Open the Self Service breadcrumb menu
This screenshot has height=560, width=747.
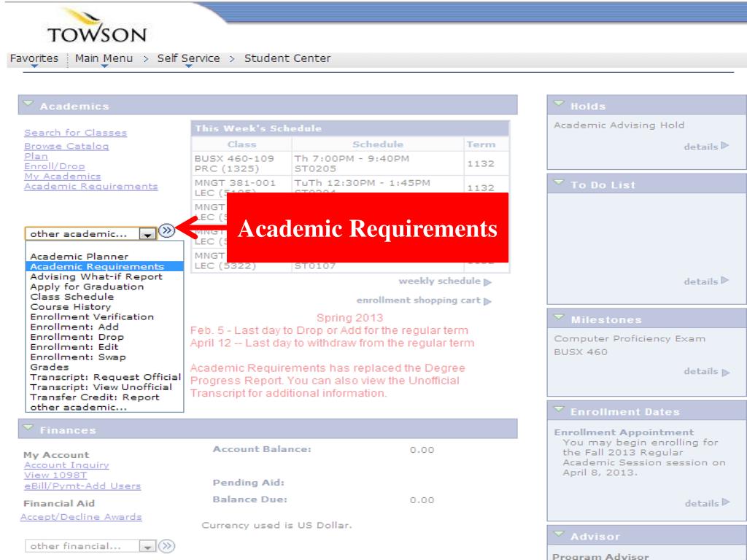pos(189,58)
